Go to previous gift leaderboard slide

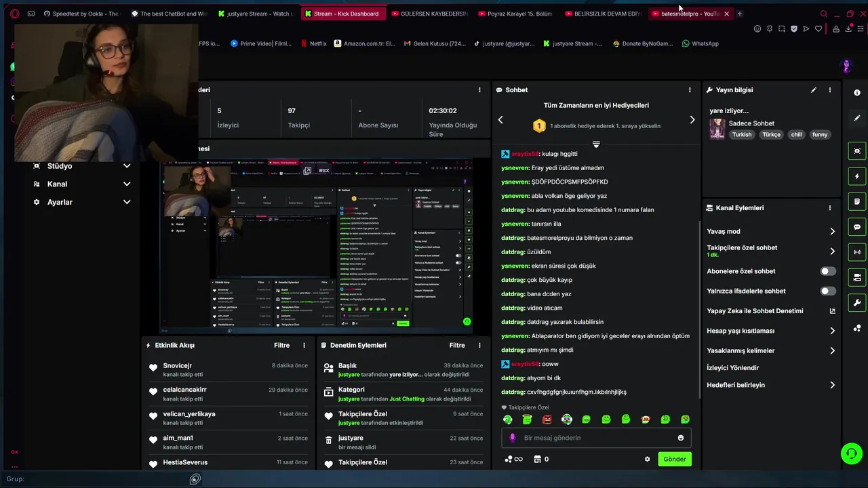click(500, 120)
